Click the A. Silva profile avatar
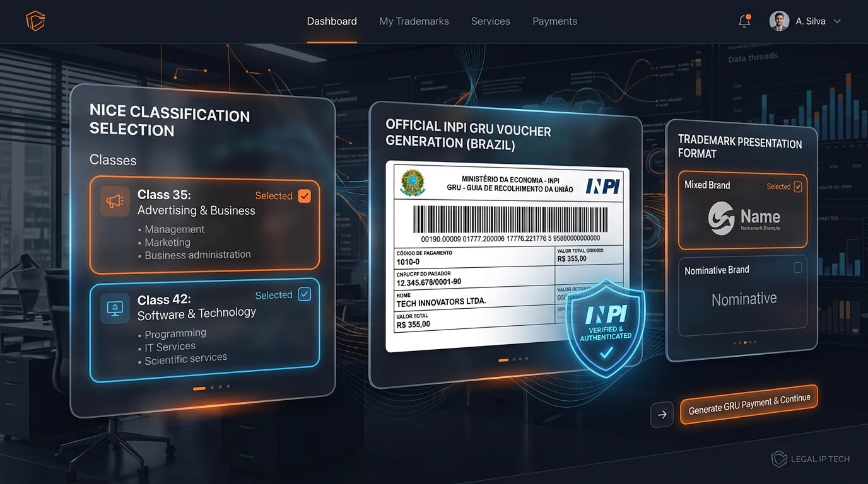Screen dimensions: 868x484 779,21
